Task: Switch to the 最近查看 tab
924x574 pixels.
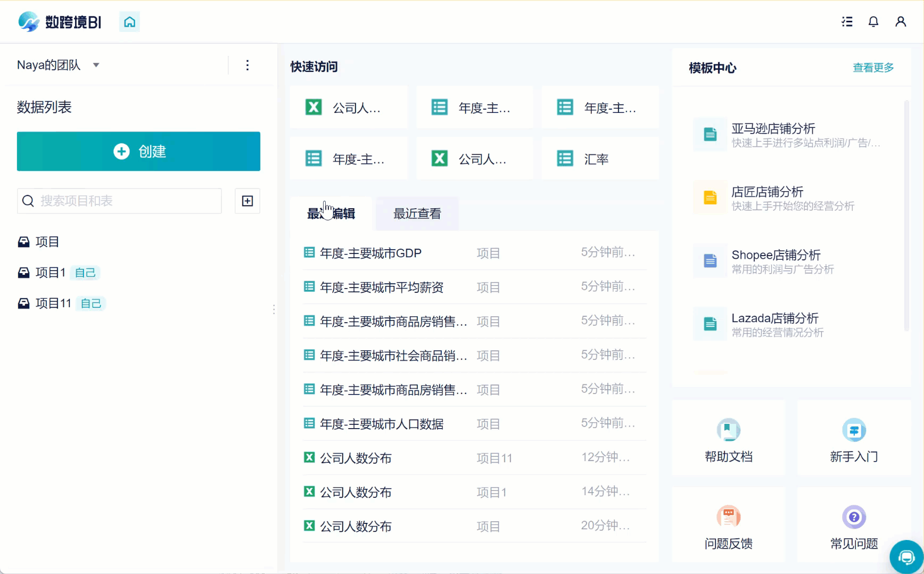Action: (x=417, y=214)
